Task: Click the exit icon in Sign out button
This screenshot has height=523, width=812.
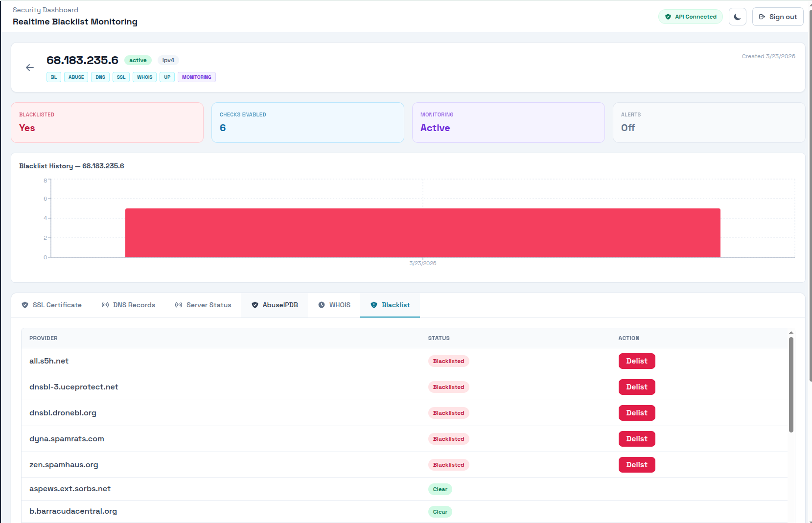Action: (x=762, y=17)
